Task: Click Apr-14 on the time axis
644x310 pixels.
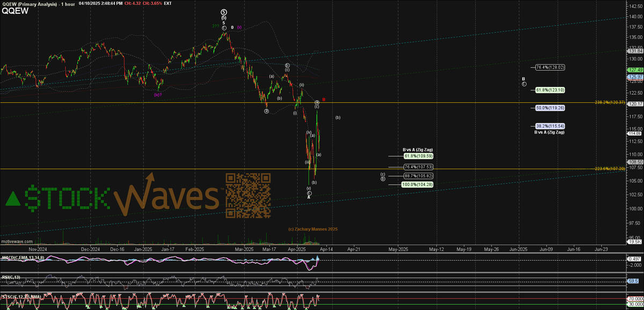Action: (326, 249)
